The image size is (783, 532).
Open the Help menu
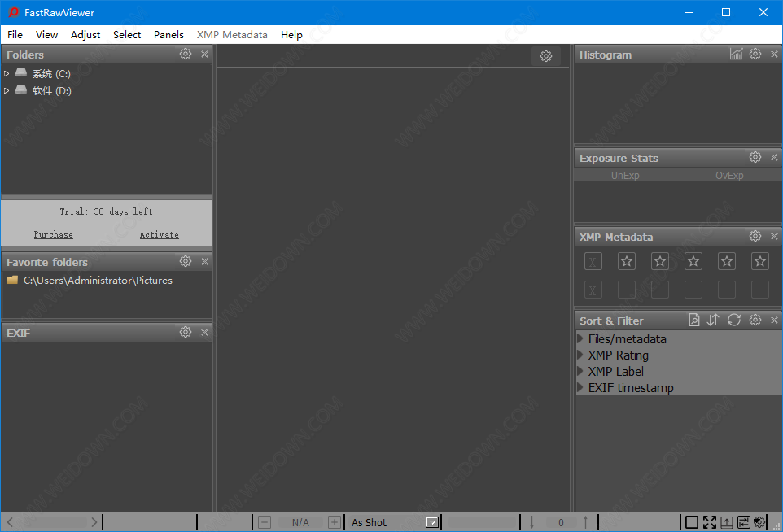291,34
